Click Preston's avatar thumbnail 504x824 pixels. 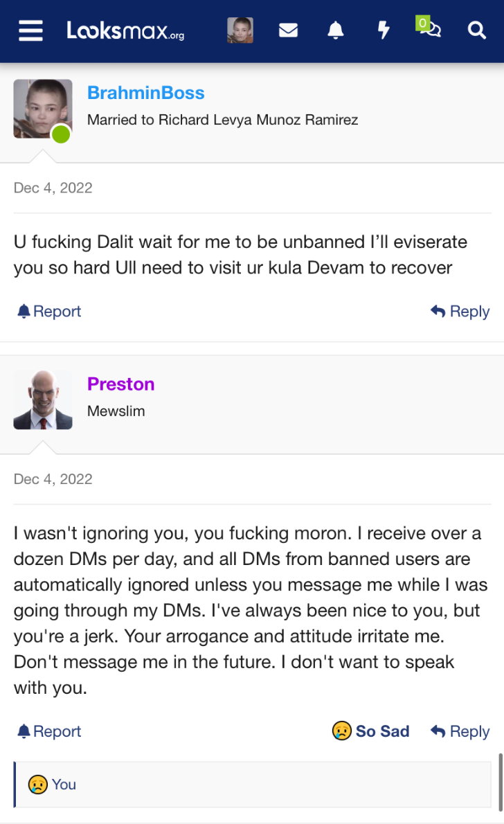click(42, 400)
